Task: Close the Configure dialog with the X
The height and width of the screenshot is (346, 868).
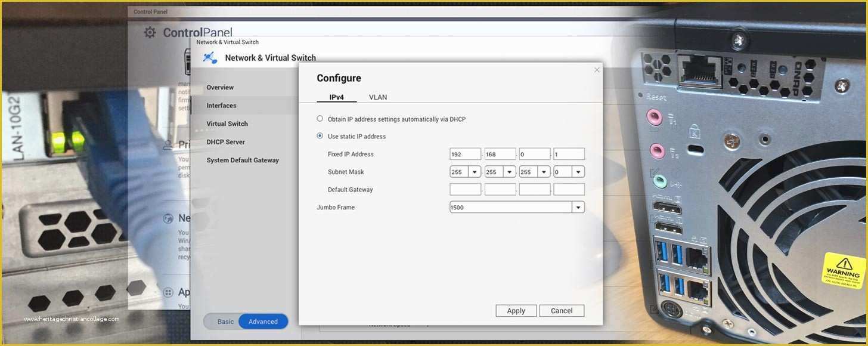Action: (597, 70)
